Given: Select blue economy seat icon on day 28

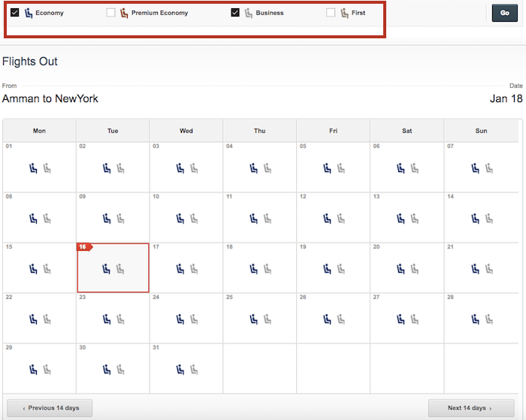Looking at the screenshot, I should (475, 319).
